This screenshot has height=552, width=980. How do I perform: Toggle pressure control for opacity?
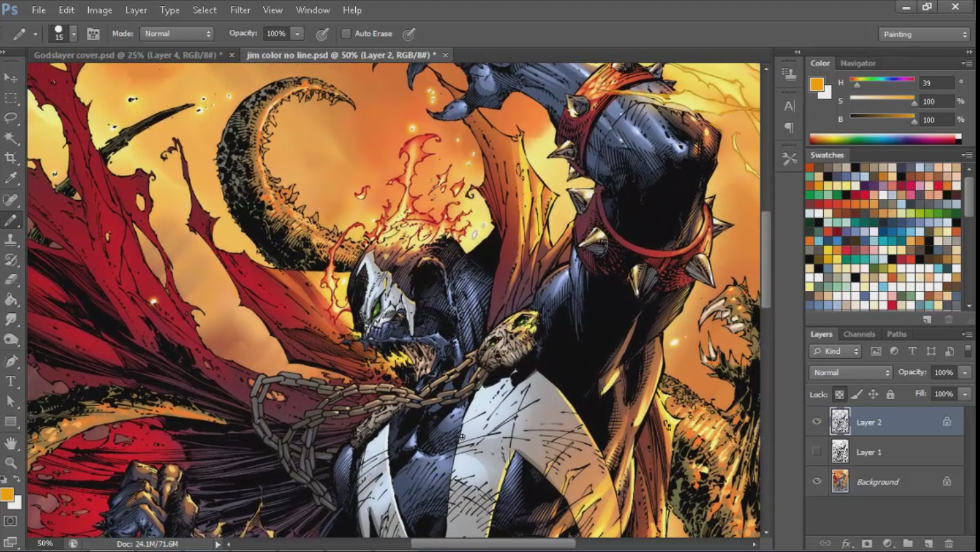click(322, 34)
